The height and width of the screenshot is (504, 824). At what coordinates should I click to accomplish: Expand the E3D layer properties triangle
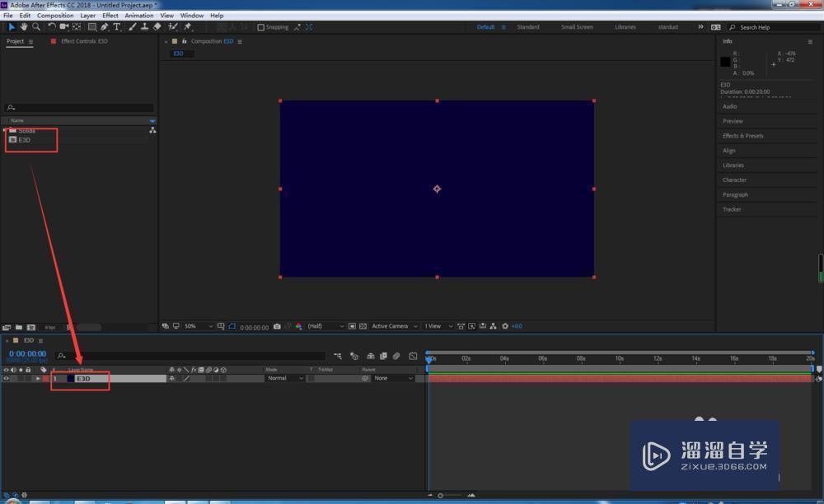point(37,379)
